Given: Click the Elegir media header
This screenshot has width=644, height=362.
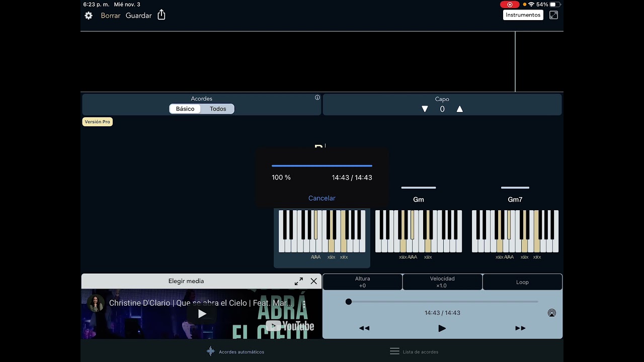Looking at the screenshot, I should tap(186, 281).
